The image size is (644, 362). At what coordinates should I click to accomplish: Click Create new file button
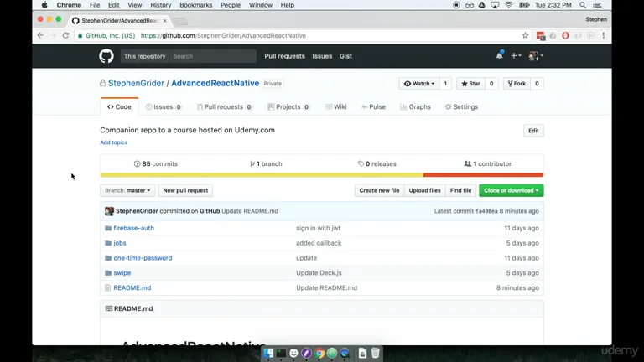pos(379,190)
